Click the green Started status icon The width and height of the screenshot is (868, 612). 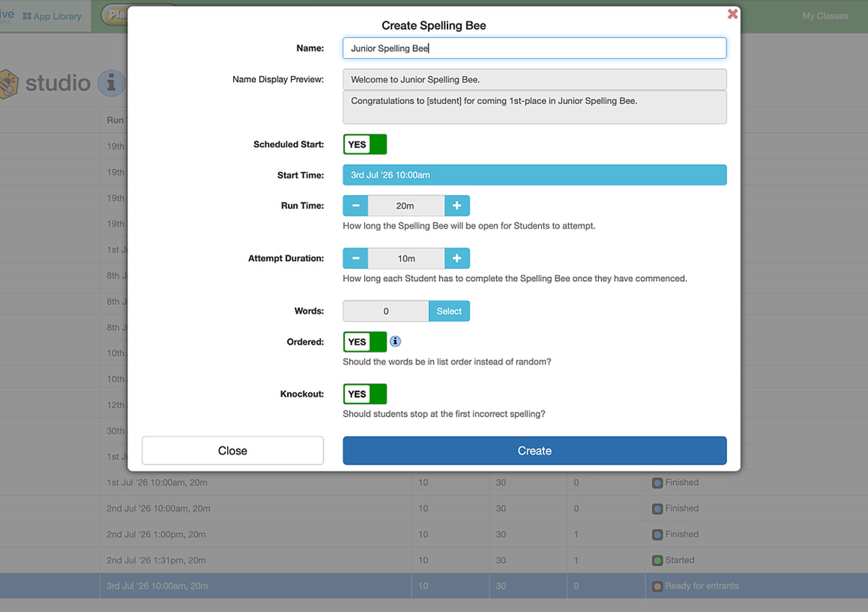[657, 560]
